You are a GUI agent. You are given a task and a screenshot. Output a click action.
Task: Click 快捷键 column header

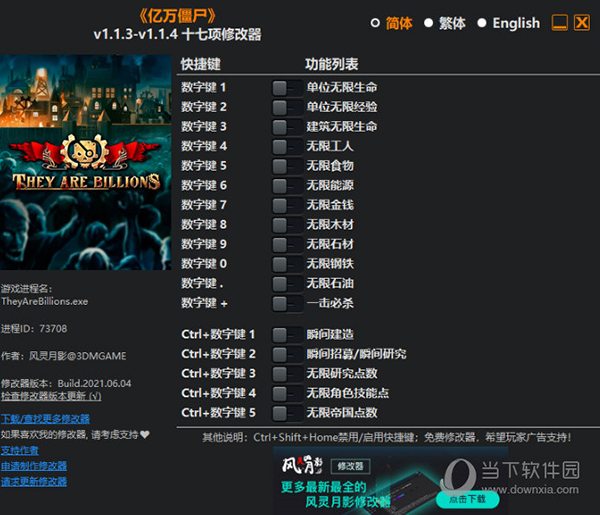point(201,64)
